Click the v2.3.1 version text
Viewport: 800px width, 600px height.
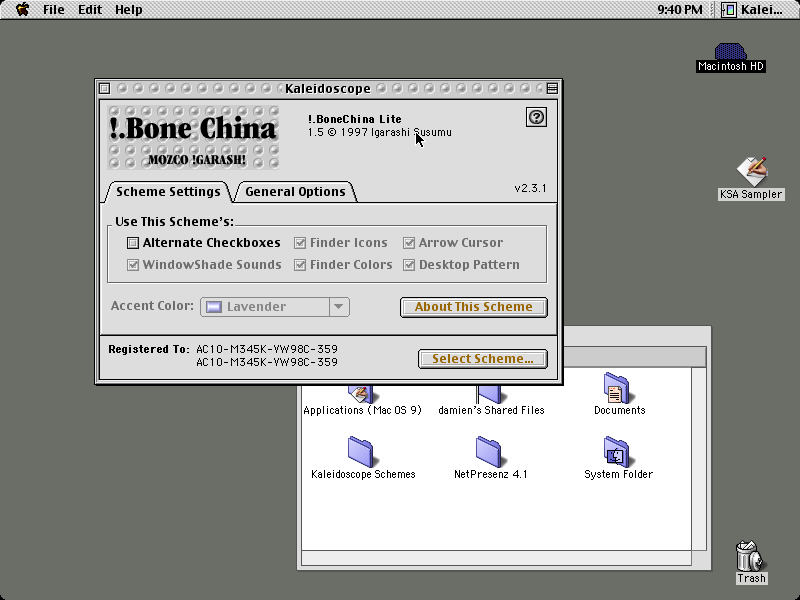pyautogui.click(x=530, y=188)
